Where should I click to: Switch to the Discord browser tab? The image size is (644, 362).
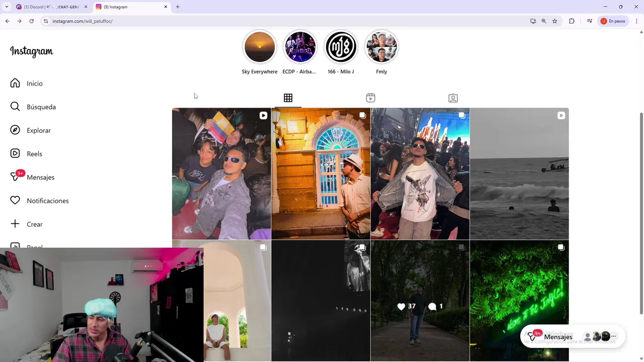[52, 7]
